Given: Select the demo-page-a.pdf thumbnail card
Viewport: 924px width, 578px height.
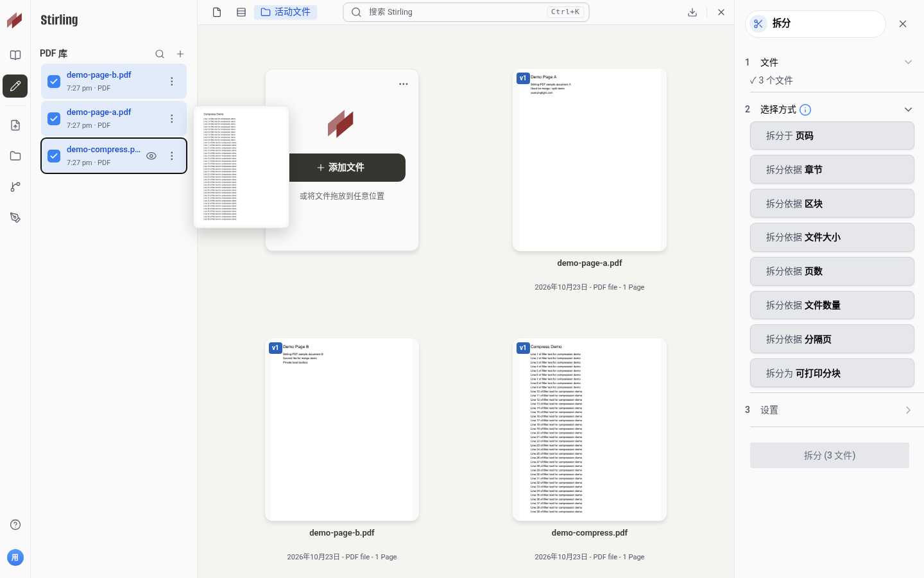Looking at the screenshot, I should [590, 160].
